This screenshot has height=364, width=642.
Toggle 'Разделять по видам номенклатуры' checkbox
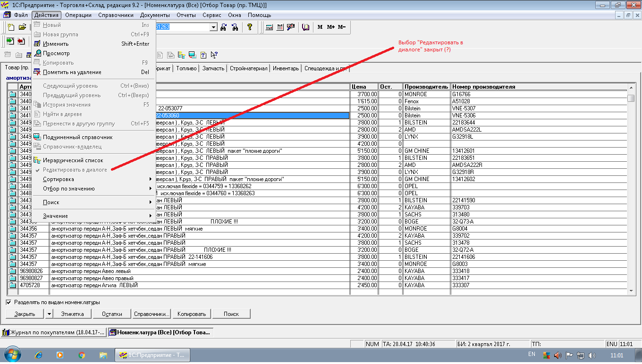(x=8, y=302)
